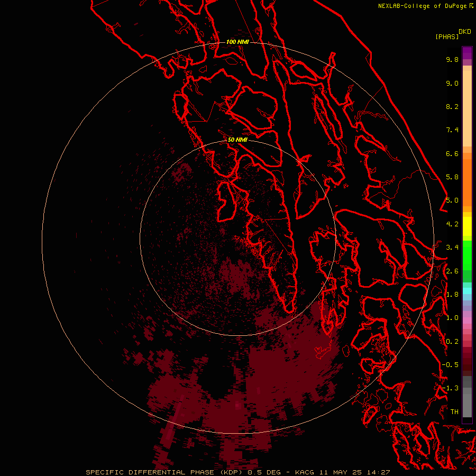Click the 1.0 legend value
Viewport: 476px width, 476px height.
(452, 318)
